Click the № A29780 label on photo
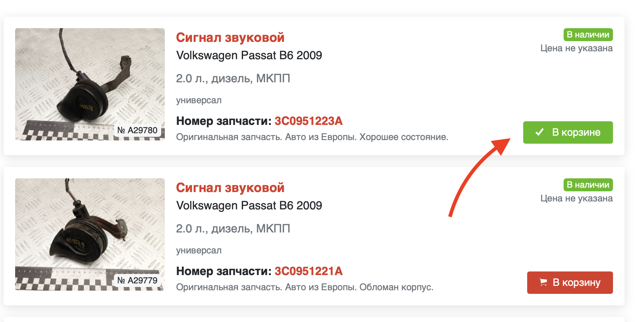 click(x=137, y=130)
